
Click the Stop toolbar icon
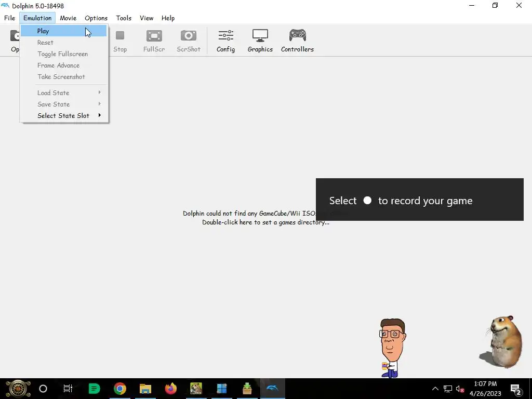pyautogui.click(x=120, y=41)
